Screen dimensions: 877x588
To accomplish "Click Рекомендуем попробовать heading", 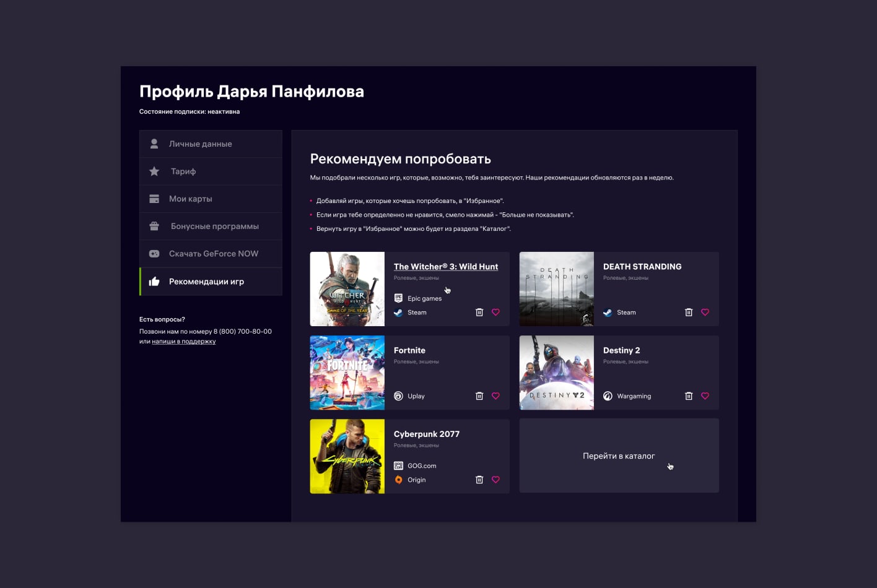I will click(x=401, y=159).
